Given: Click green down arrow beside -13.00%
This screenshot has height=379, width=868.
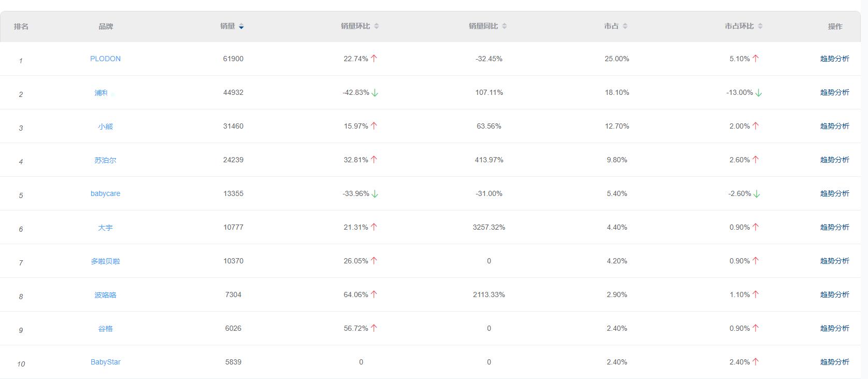Looking at the screenshot, I should [759, 93].
